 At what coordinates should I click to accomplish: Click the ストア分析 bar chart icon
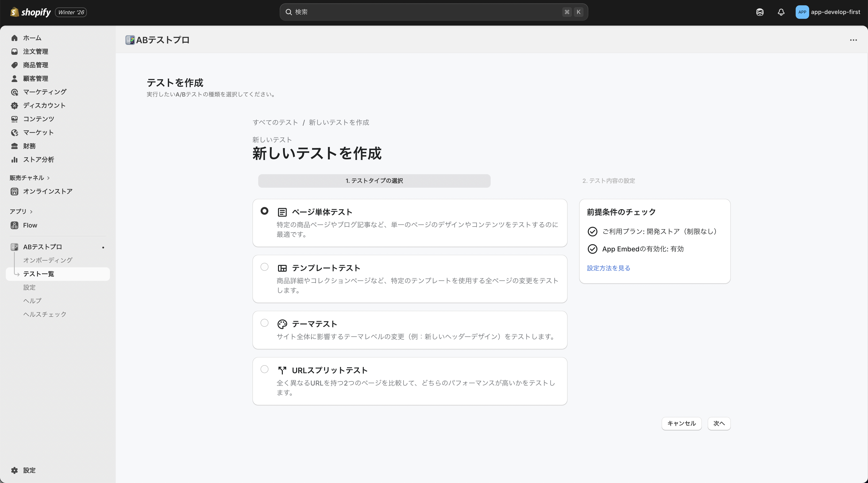(14, 159)
